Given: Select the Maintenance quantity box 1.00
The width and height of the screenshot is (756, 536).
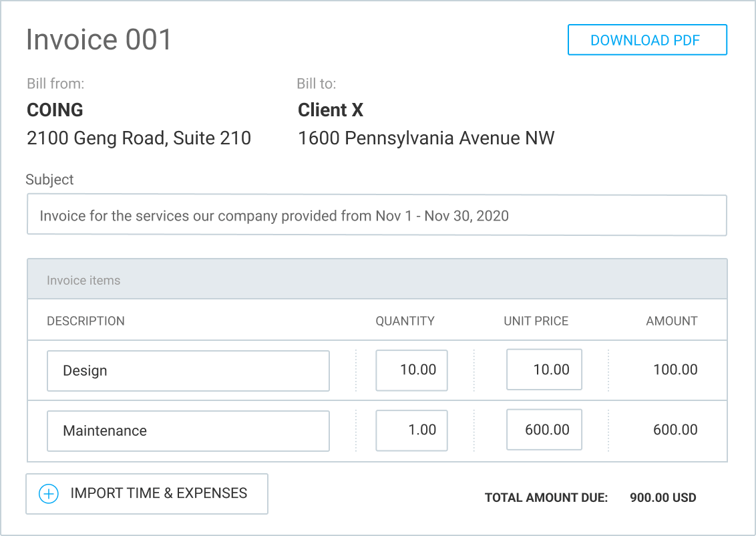Looking at the screenshot, I should pos(411,430).
